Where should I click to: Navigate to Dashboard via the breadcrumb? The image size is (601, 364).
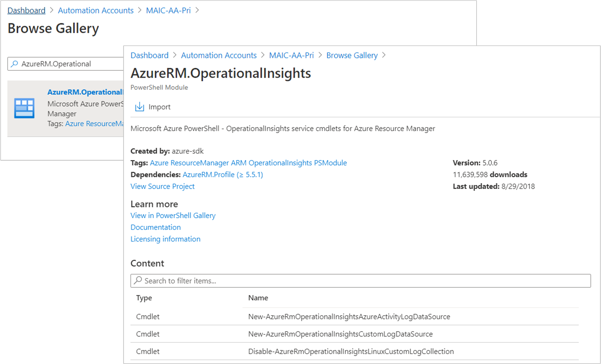(149, 55)
